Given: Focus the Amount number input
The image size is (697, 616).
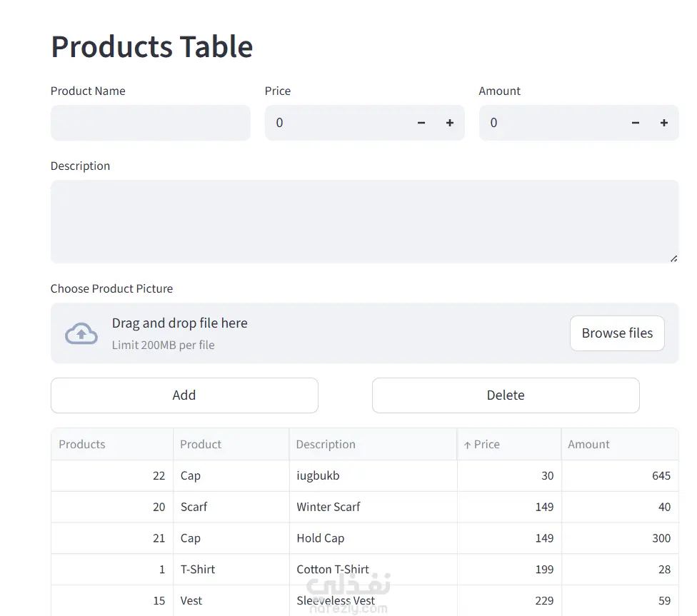Looking at the screenshot, I should pos(550,123).
